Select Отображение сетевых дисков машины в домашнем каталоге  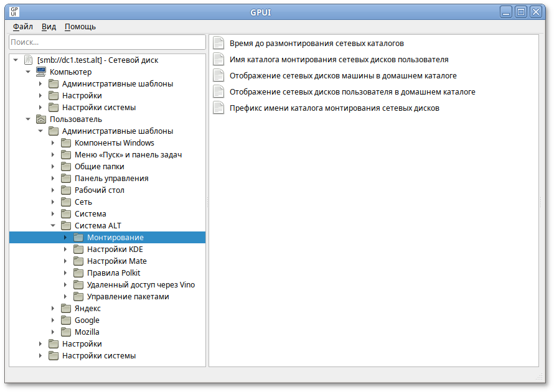click(x=343, y=75)
